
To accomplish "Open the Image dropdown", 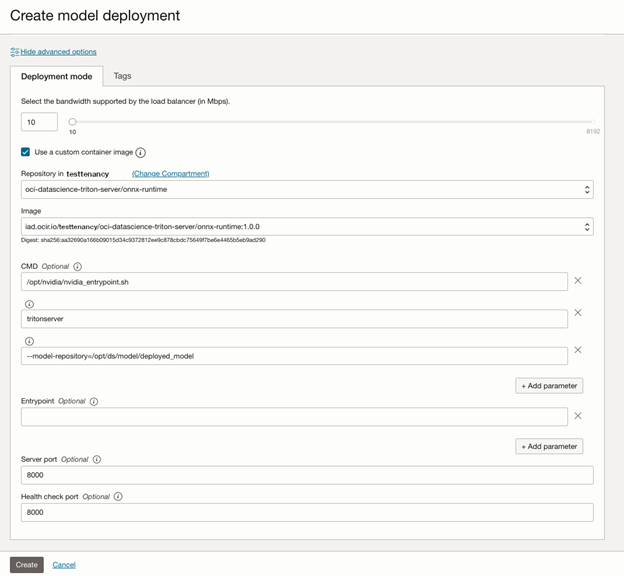I will coord(306,227).
